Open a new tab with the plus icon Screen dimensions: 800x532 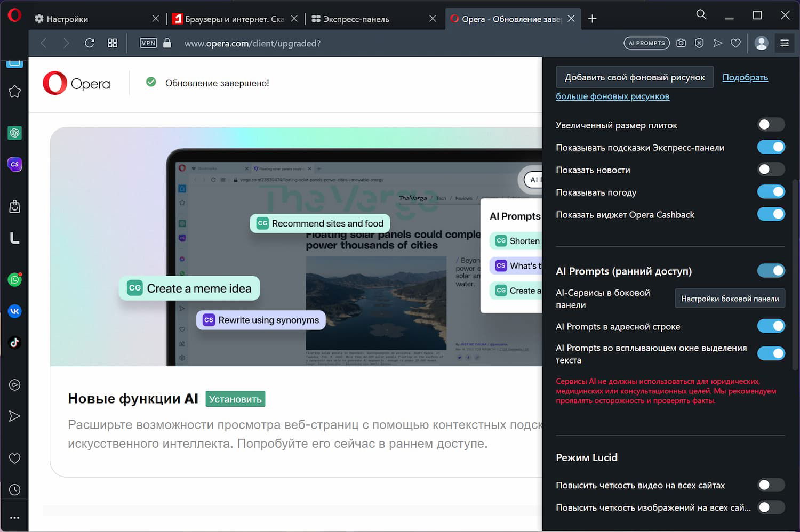tap(592, 19)
